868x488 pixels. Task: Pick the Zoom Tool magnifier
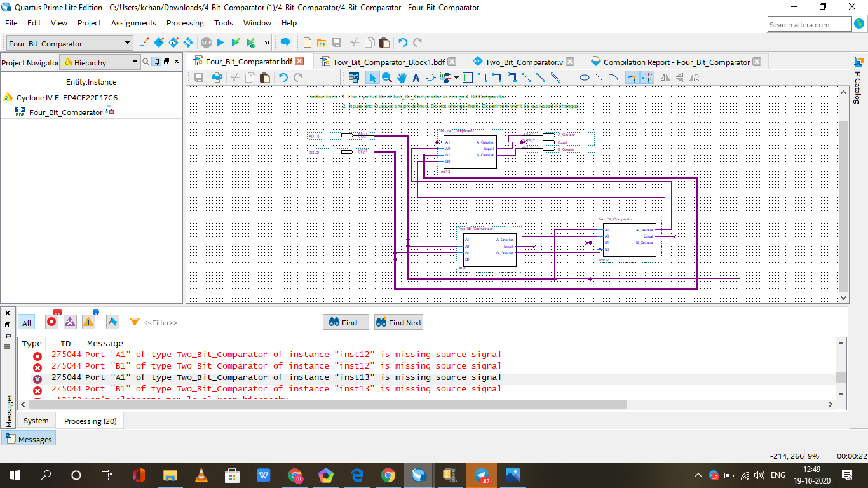[x=387, y=78]
